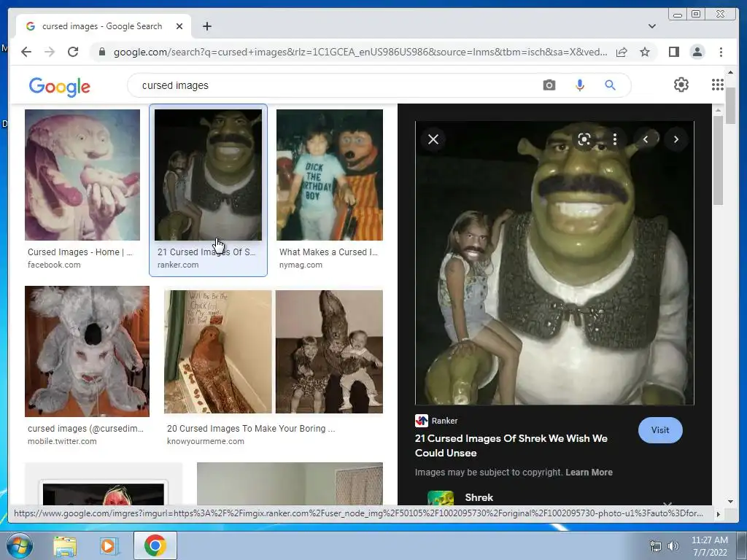The width and height of the screenshot is (747, 560).
Task: Open the Windows Start menu
Action: (x=20, y=545)
